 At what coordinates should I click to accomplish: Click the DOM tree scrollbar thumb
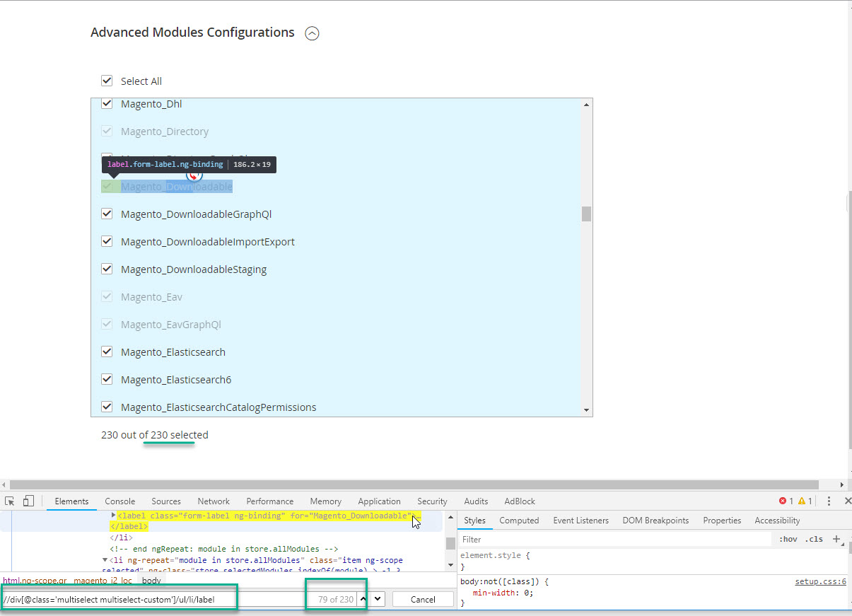(x=450, y=543)
